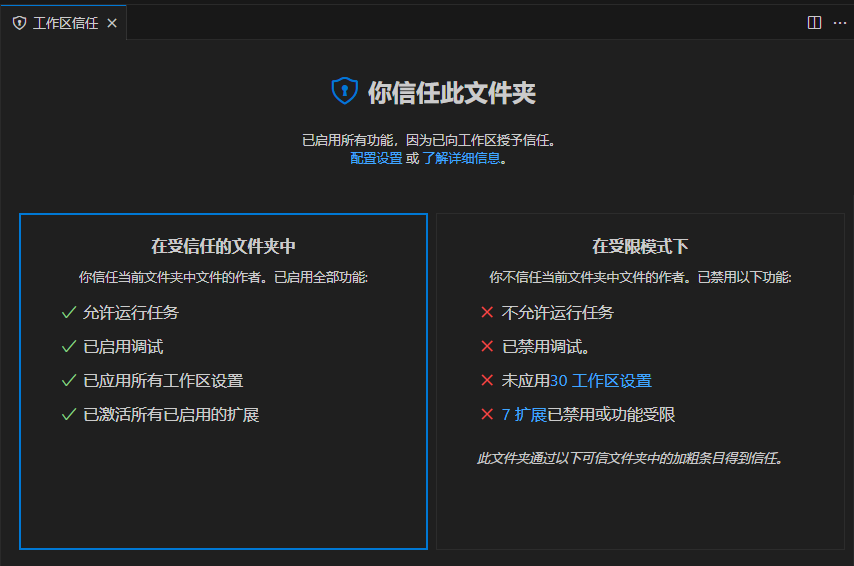
Task: Click the green checkmark beside 已启用调试
Action: click(x=69, y=347)
